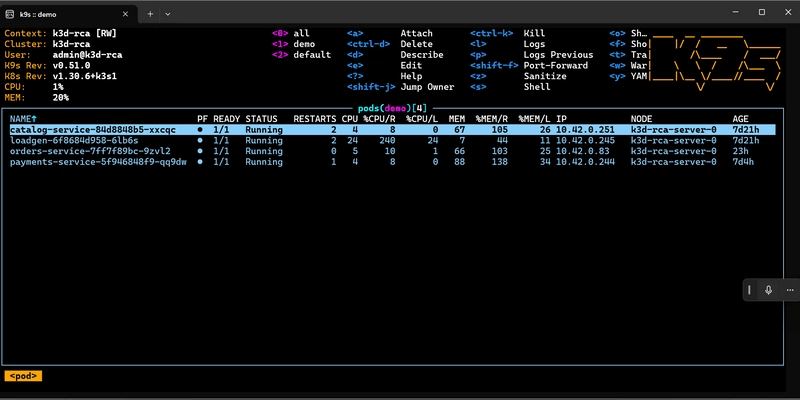This screenshot has height=400, width=800.
Task: Click the Shell command hint
Action: click(537, 87)
